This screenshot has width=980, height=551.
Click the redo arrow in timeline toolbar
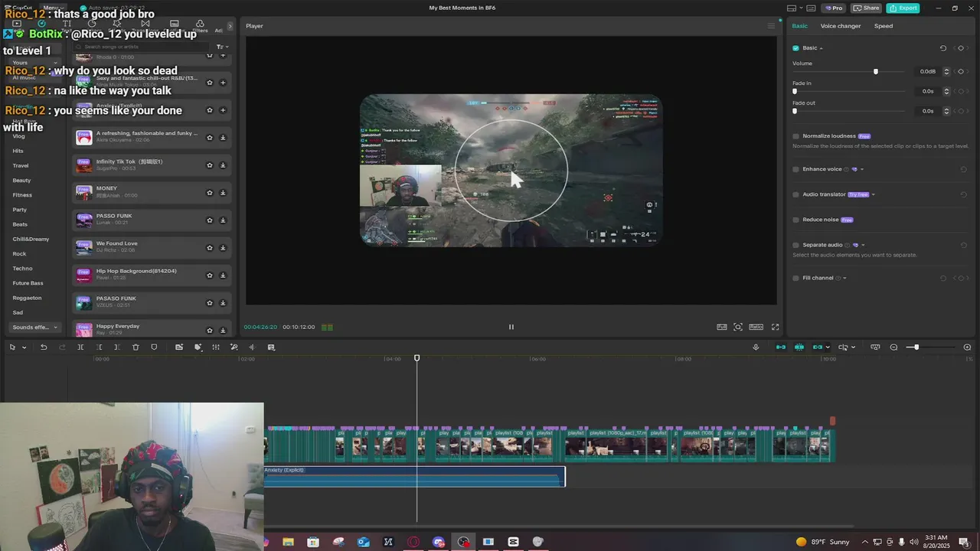61,347
